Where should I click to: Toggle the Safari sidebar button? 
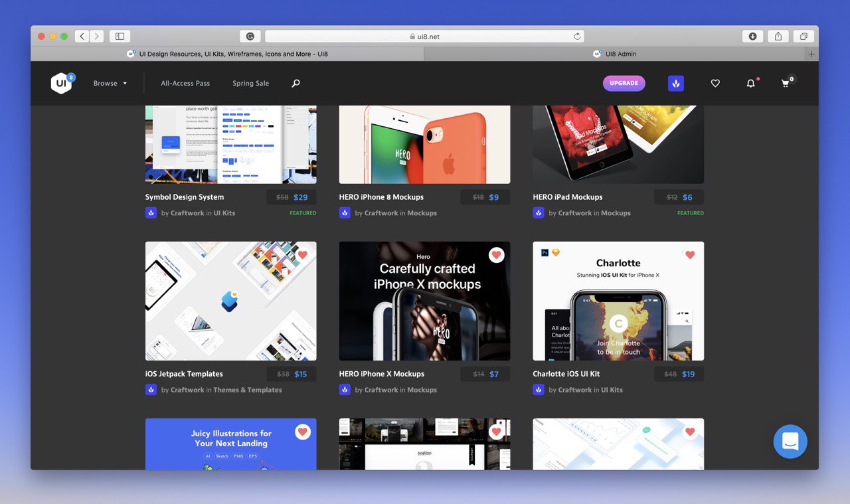(120, 37)
